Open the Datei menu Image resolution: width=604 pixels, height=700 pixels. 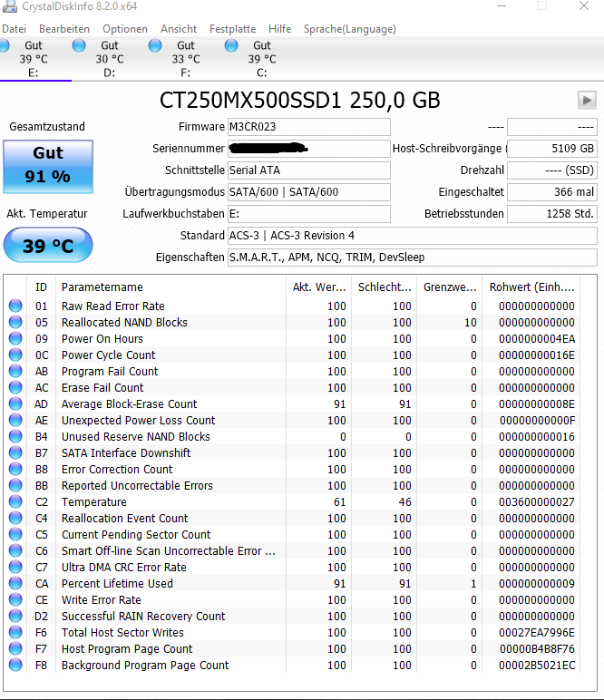pos(14,29)
